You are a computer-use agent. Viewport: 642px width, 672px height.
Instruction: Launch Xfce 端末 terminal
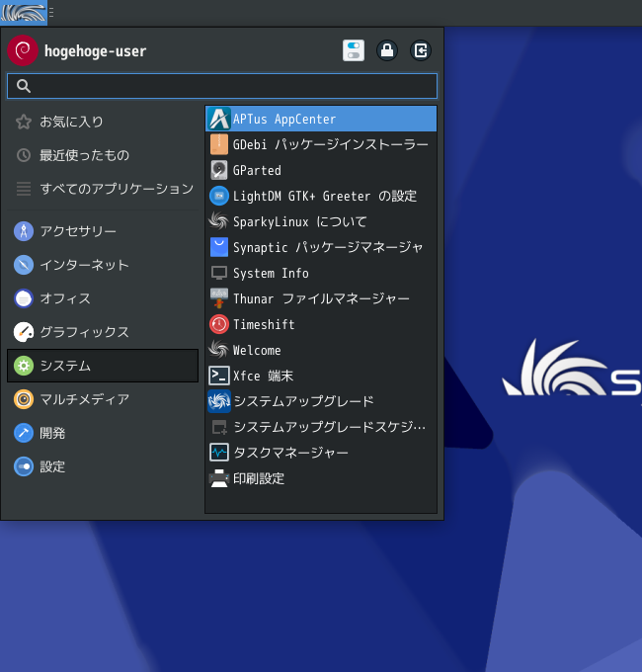point(321,376)
